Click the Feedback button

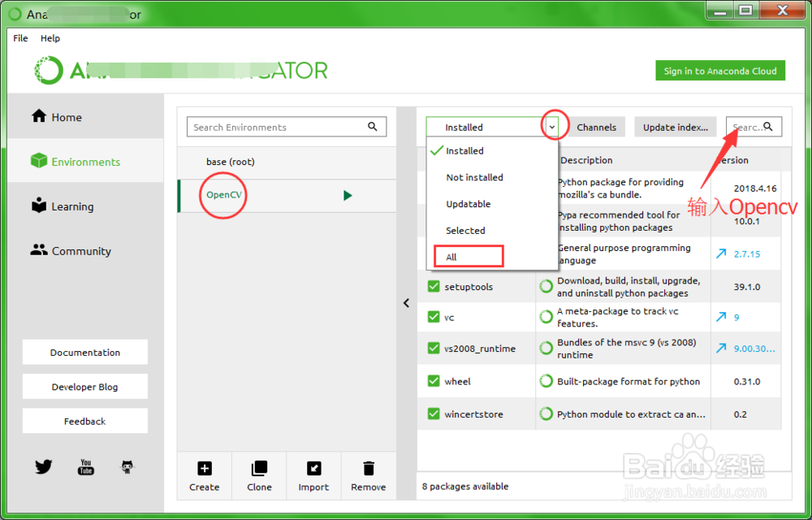click(85, 421)
